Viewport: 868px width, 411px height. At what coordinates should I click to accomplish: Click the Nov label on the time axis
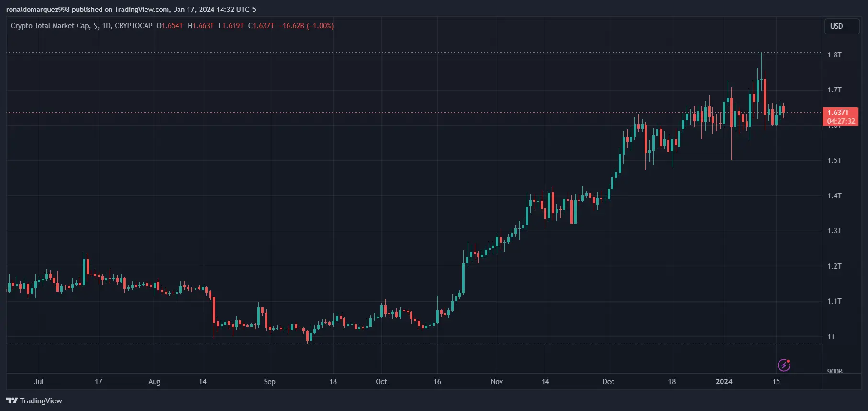click(x=497, y=382)
